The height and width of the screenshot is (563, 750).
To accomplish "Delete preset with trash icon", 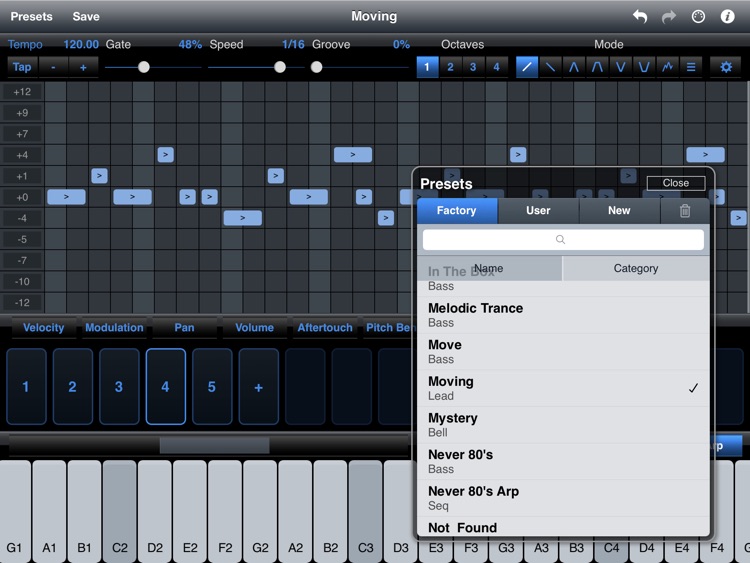I will point(685,211).
